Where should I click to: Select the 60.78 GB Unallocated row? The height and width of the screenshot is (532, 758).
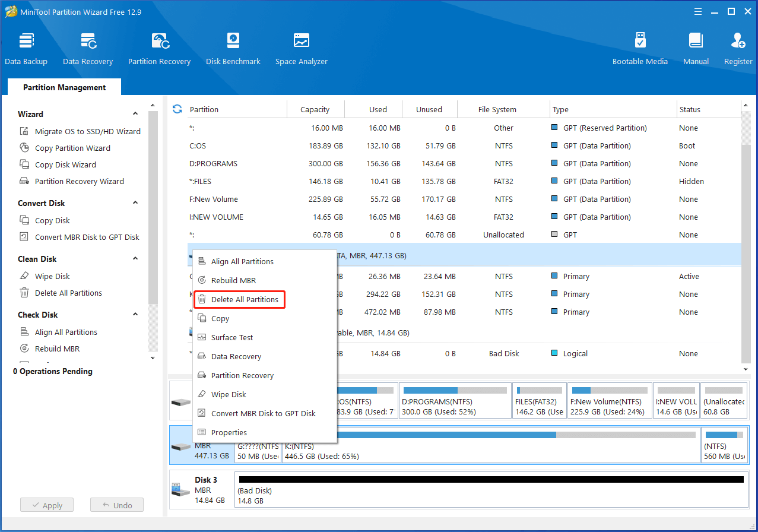[464, 235]
